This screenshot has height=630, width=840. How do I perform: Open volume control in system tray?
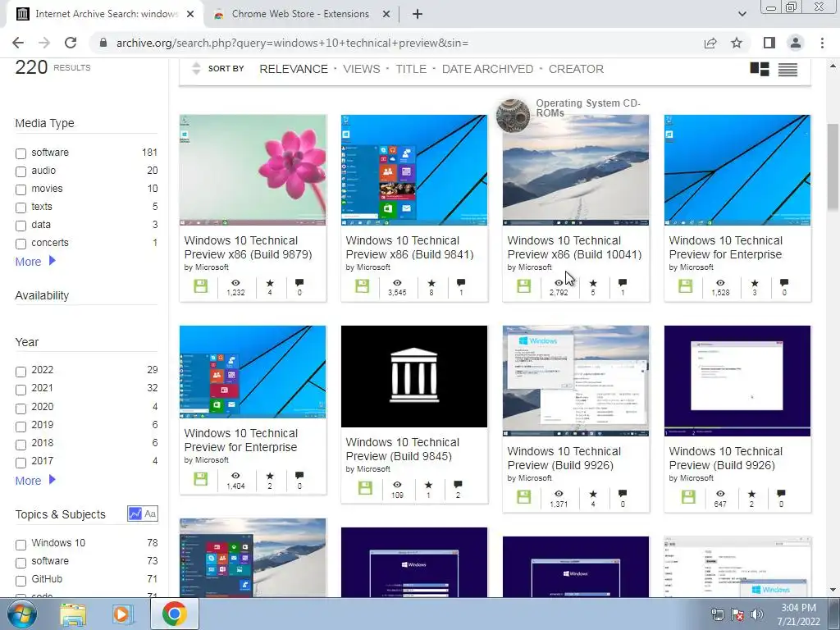pos(757,614)
